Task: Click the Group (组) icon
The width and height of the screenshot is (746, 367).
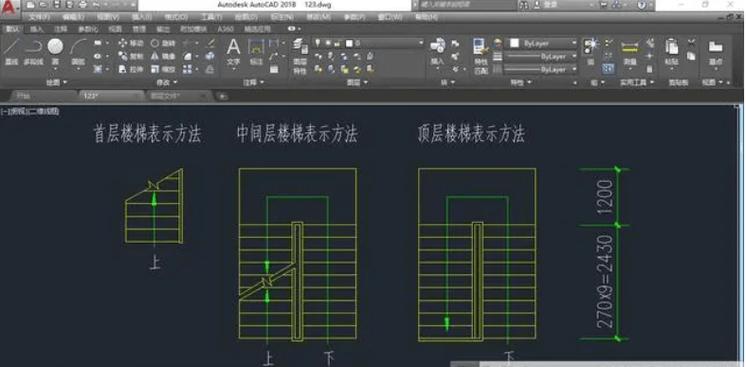Action: point(590,52)
